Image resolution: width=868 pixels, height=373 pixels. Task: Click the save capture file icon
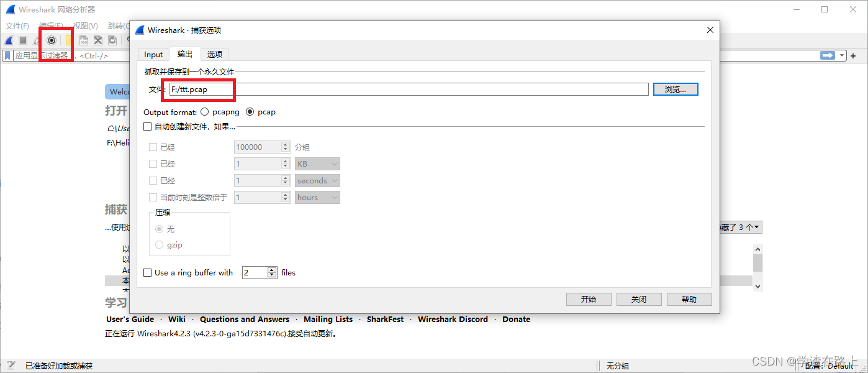[83, 40]
